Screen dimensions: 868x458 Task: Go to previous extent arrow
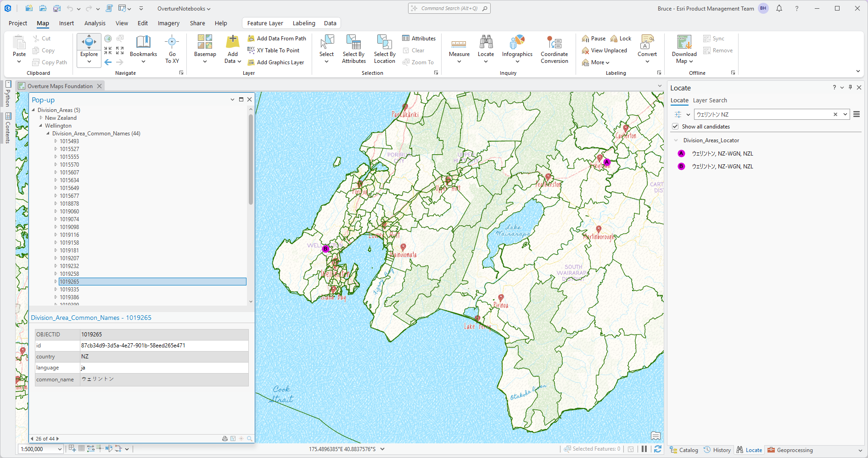108,62
